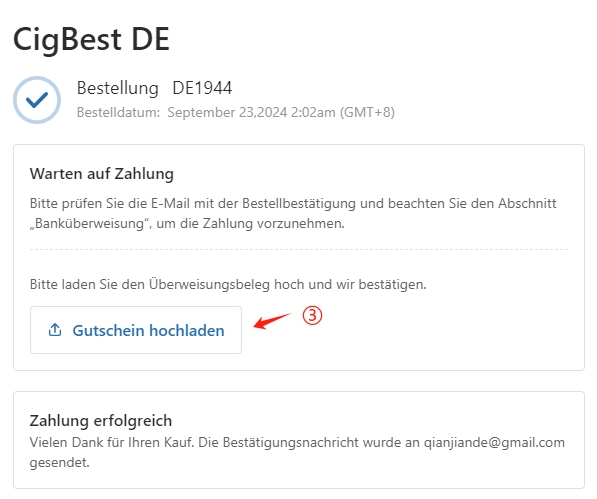
Task: Click the Banküberweisung instruction paragraph
Action: coord(293,214)
